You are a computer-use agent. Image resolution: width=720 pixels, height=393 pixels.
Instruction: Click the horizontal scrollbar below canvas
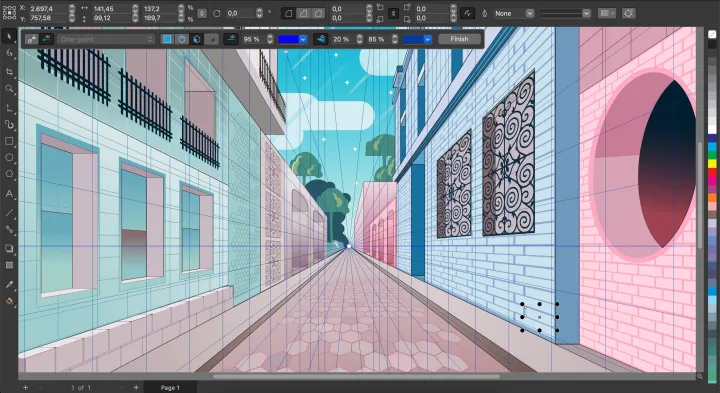(356, 376)
